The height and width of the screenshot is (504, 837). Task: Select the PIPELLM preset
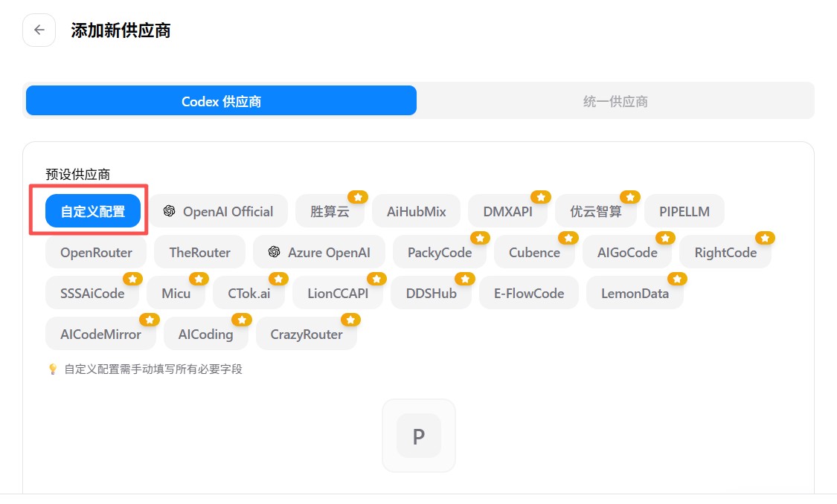[x=684, y=211]
